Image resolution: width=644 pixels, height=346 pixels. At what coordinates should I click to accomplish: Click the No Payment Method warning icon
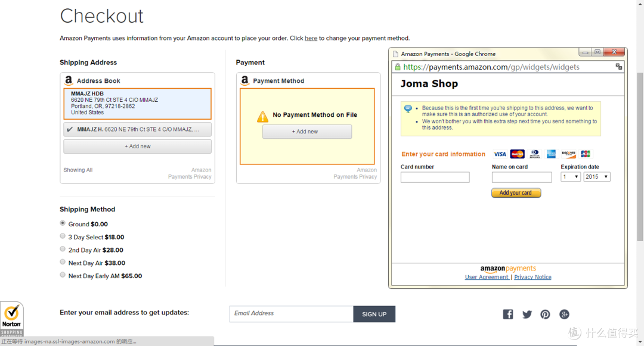pos(262,117)
